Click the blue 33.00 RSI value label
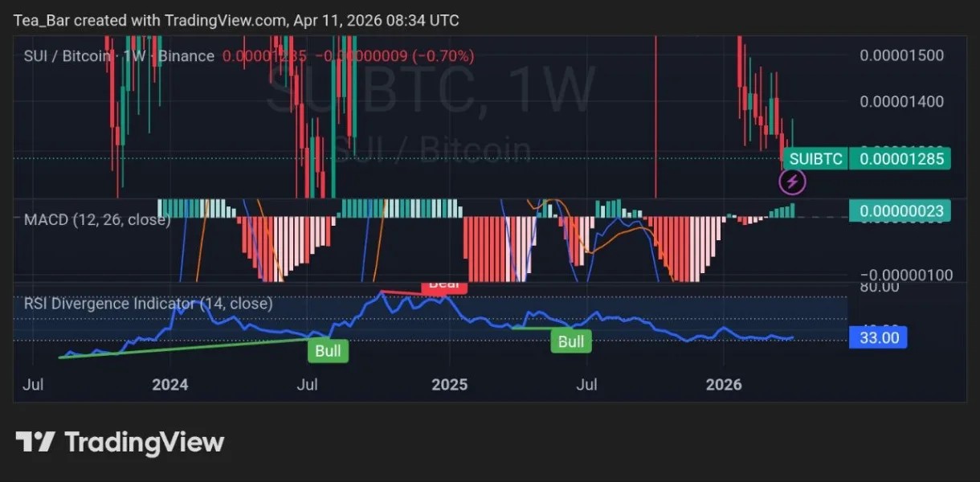The image size is (980, 482). click(x=878, y=337)
